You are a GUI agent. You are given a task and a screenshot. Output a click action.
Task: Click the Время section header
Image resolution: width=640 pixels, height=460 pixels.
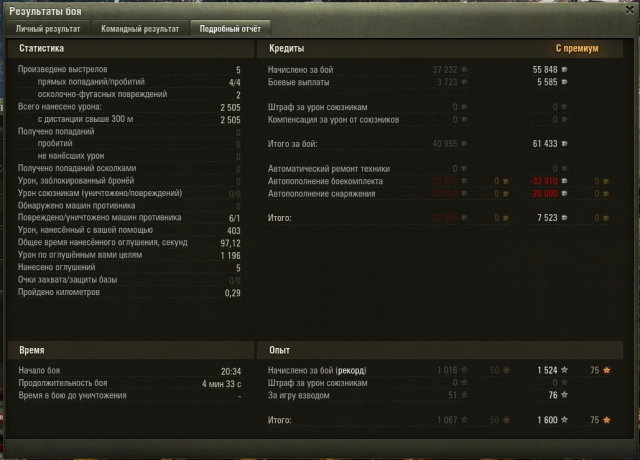[31, 350]
